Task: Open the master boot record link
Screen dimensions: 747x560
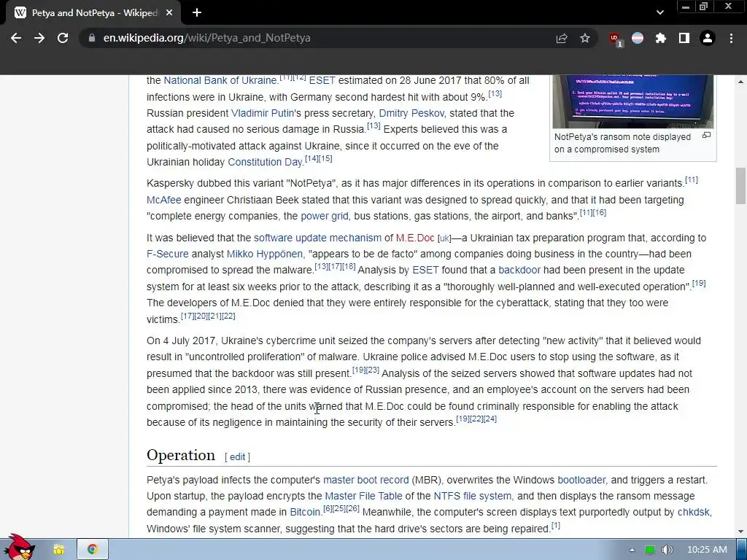Action: click(x=366, y=480)
